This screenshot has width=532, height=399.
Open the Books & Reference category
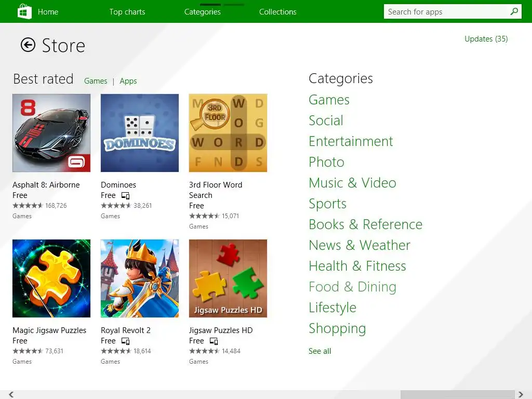[x=366, y=224]
